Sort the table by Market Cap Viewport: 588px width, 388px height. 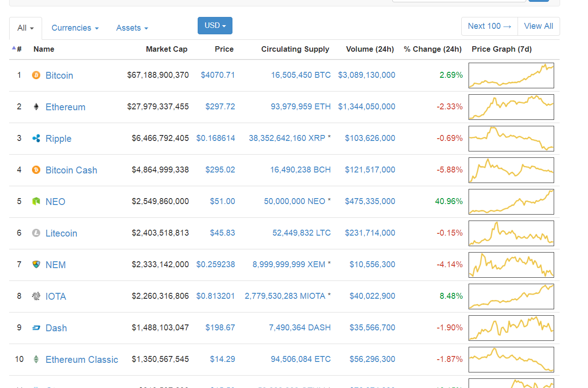(x=167, y=49)
